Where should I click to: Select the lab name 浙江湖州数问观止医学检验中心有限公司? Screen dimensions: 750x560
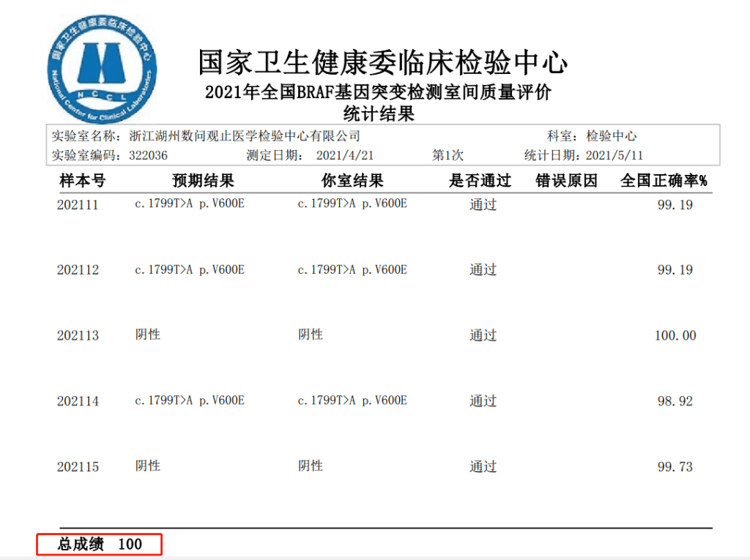point(245,136)
